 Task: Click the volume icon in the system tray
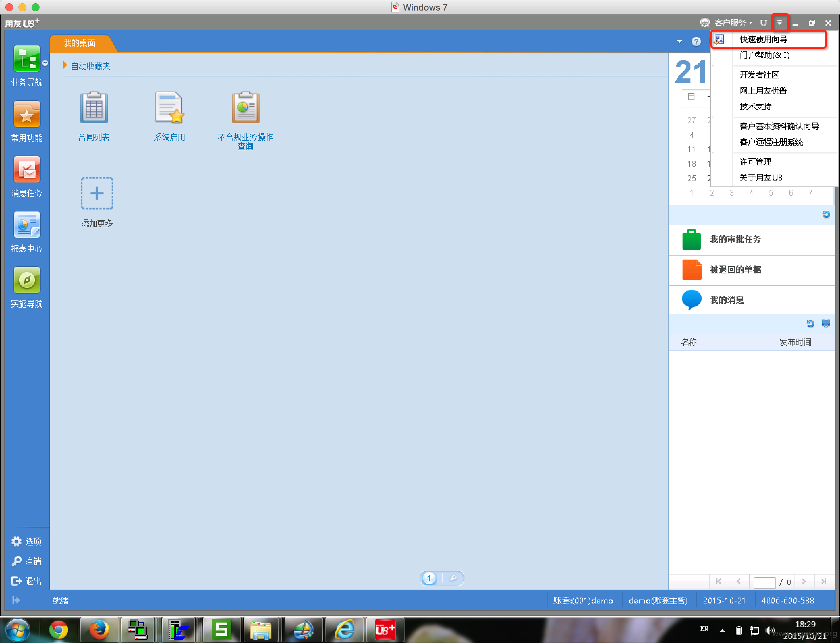click(x=770, y=630)
